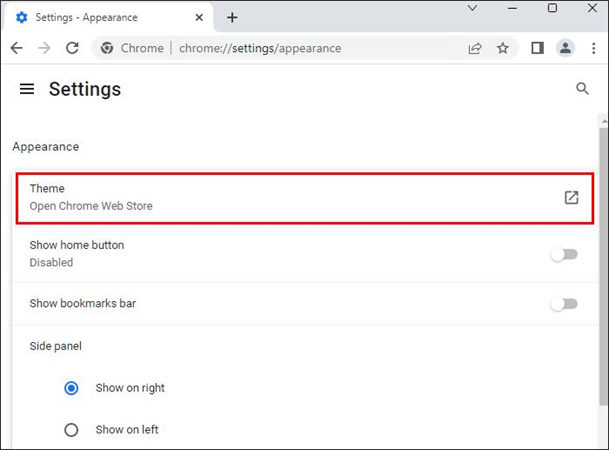
Task: Close the Settings - Appearance tab
Action: point(198,18)
